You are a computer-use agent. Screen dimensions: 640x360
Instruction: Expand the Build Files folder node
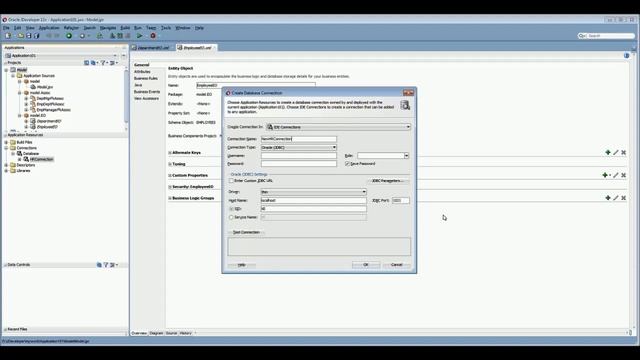point(7,142)
